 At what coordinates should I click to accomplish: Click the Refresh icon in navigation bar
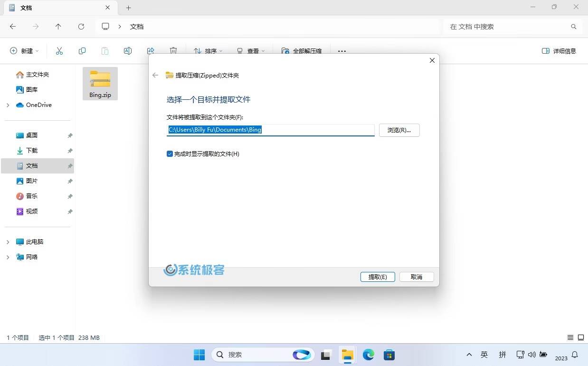(x=81, y=27)
